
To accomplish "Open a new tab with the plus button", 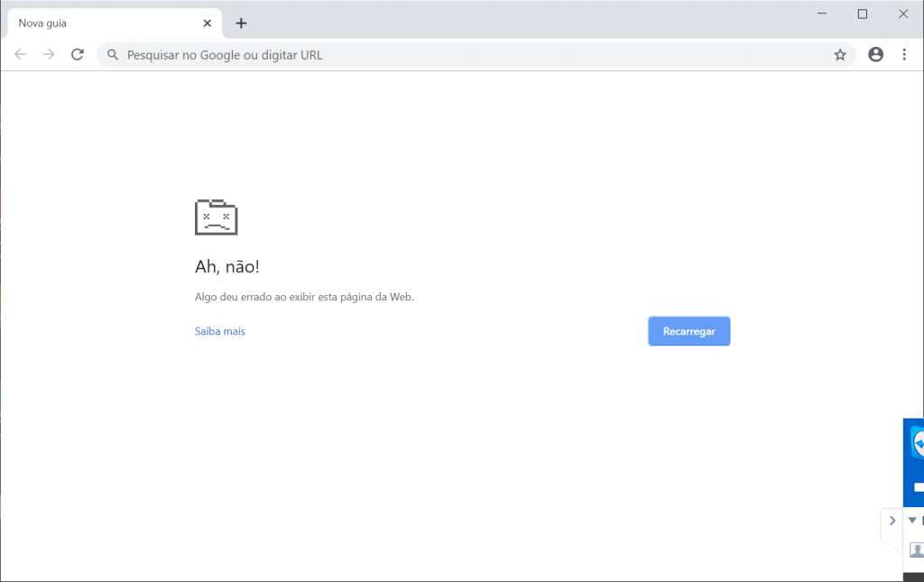I will point(241,23).
